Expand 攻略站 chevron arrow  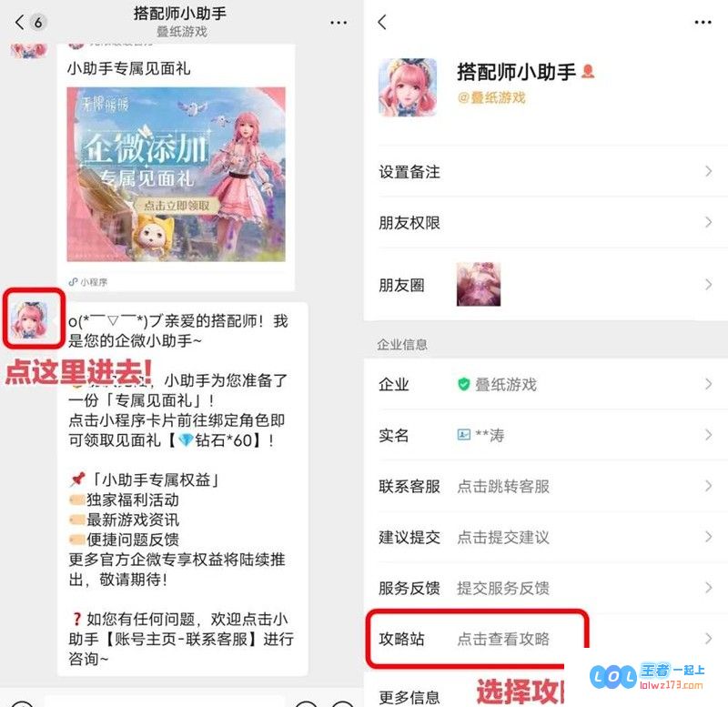[708, 639]
